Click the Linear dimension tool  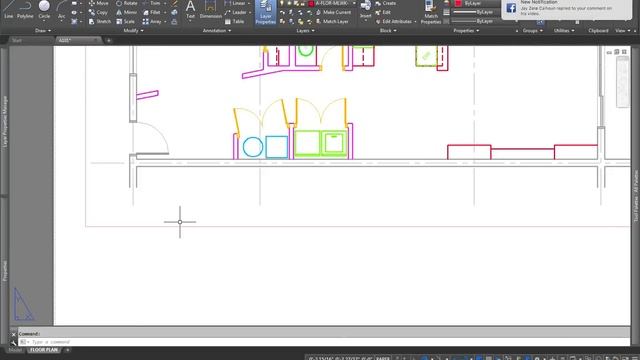[236, 3]
